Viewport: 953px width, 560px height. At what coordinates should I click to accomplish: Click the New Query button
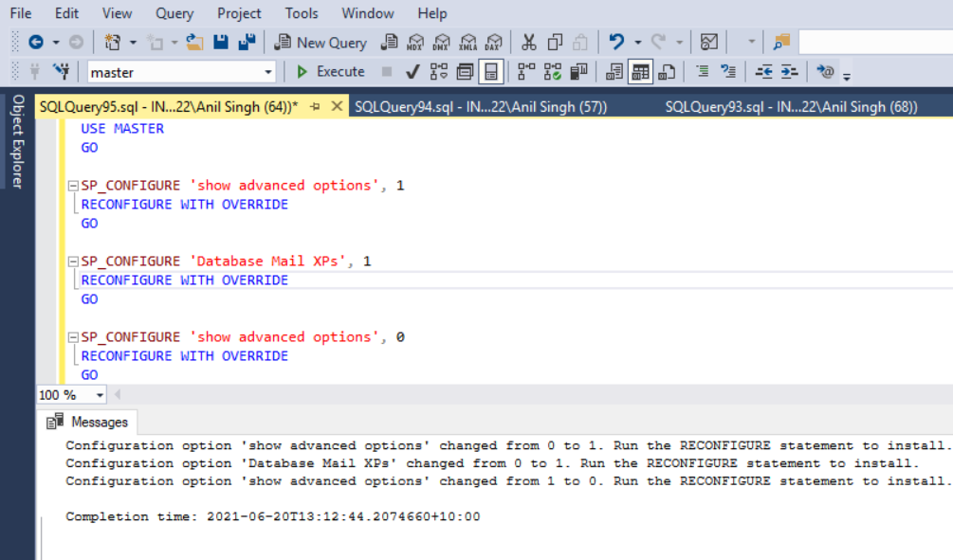(x=321, y=42)
